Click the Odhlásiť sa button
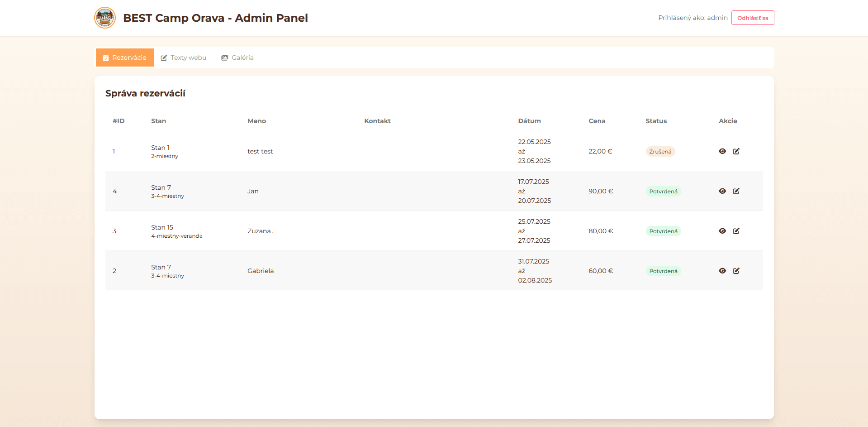Image resolution: width=868 pixels, height=427 pixels. tap(752, 18)
